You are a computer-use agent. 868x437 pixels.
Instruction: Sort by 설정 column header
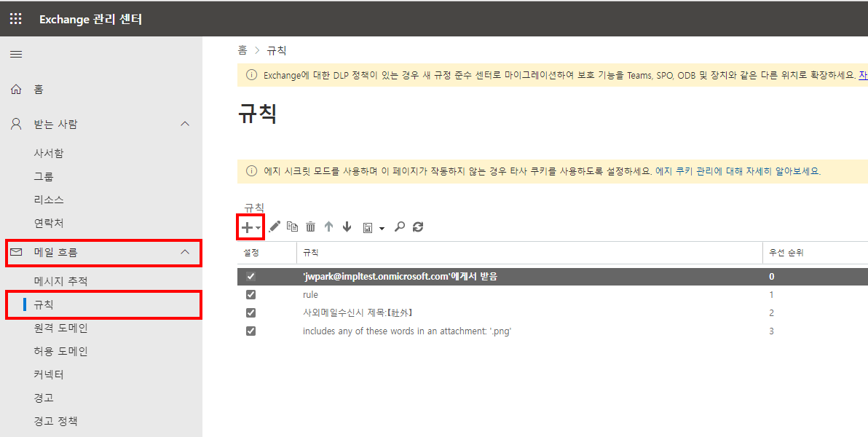[251, 253]
